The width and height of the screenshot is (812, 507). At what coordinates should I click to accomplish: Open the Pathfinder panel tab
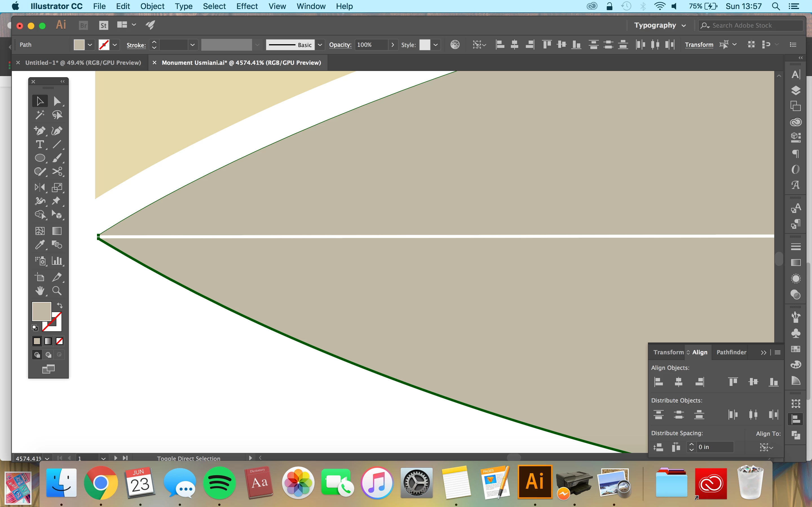731,352
